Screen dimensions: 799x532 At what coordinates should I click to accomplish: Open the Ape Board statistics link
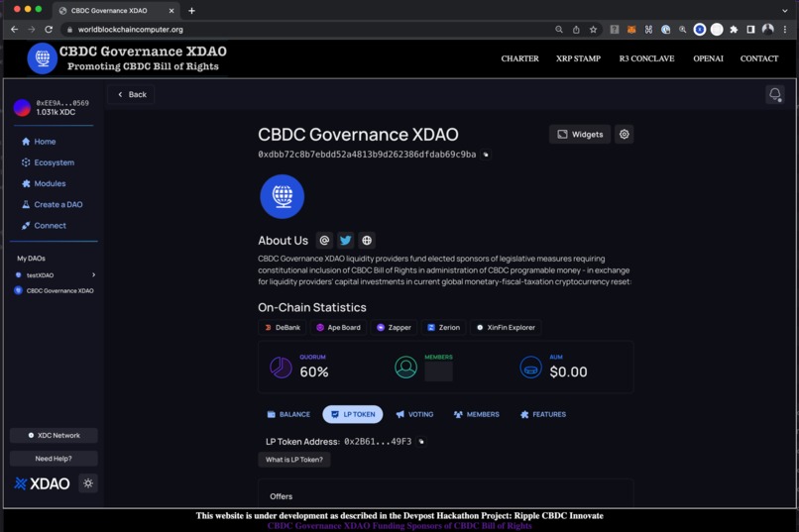click(x=338, y=327)
